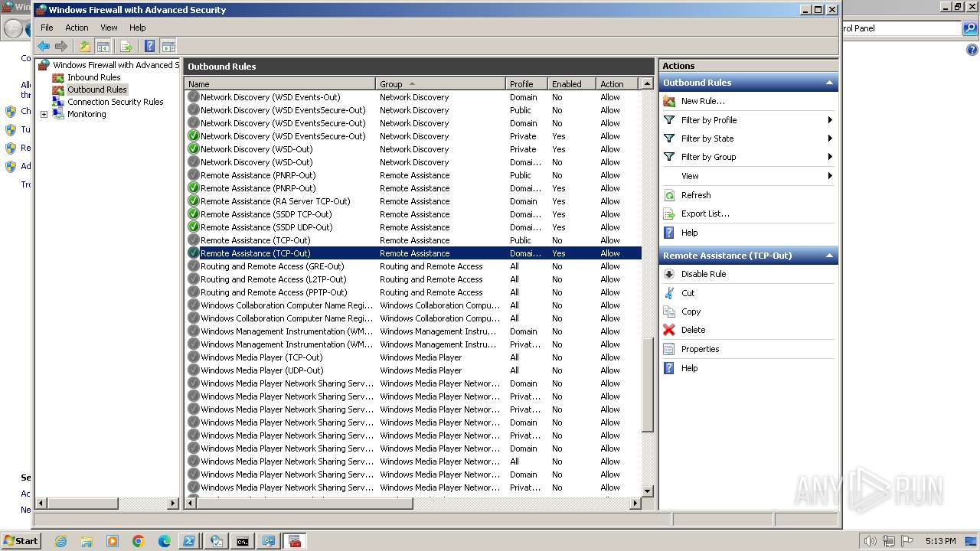
Task: Click the blue Help toolbar icon
Action: coord(150,47)
